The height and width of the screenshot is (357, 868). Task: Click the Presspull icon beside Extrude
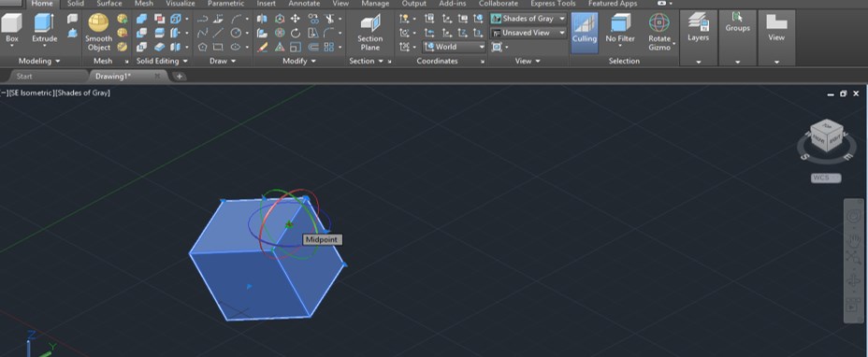(x=72, y=33)
